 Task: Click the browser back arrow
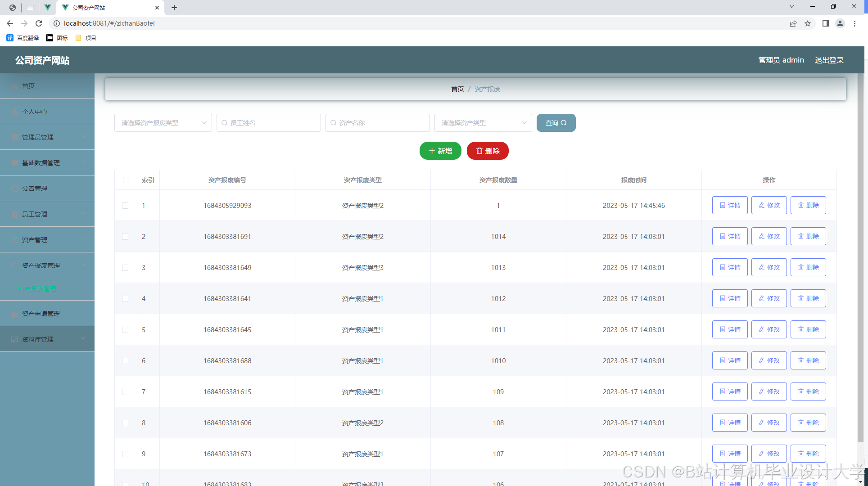10,23
